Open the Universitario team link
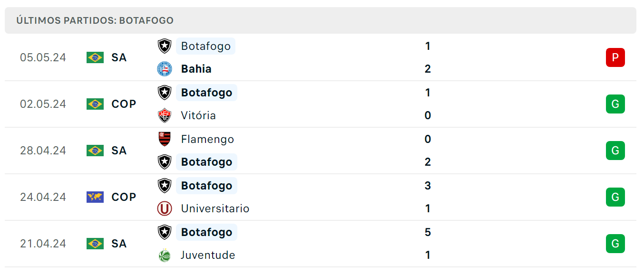Viewport: 644px width, 274px height. (215, 208)
